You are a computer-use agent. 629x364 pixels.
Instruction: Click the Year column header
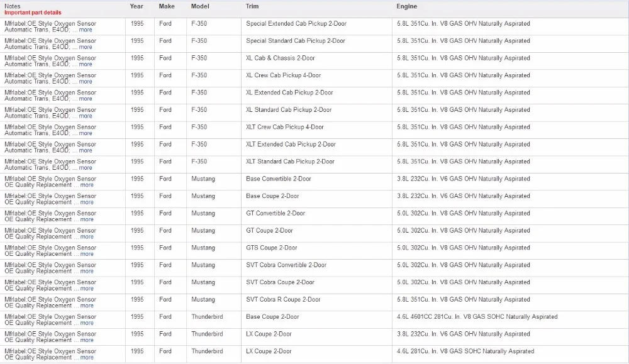pyautogui.click(x=136, y=6)
